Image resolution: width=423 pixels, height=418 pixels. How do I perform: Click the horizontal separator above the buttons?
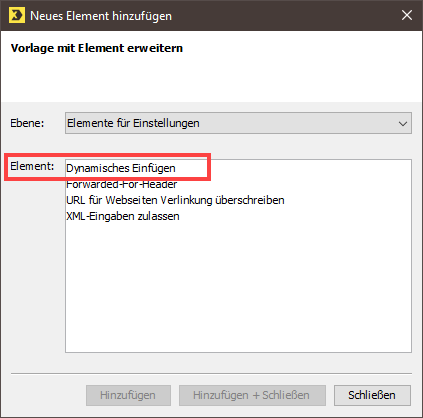[x=211, y=374]
